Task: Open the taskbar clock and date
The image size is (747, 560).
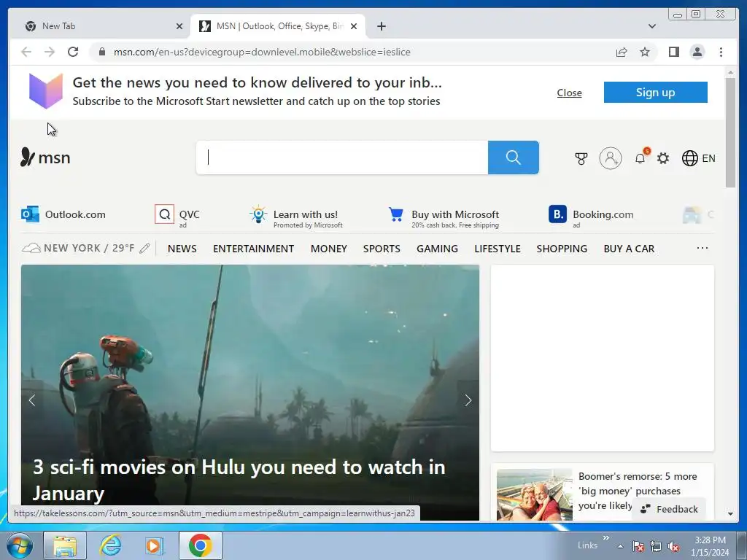Action: click(710, 546)
